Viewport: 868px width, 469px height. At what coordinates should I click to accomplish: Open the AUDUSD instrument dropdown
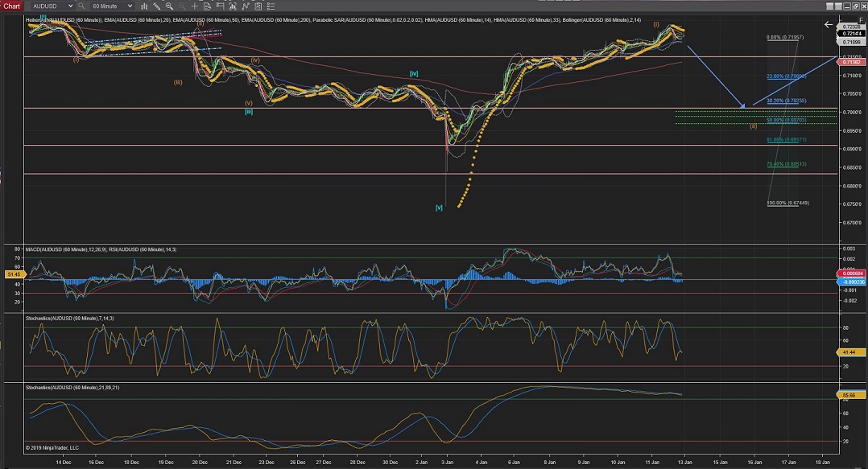click(52, 6)
